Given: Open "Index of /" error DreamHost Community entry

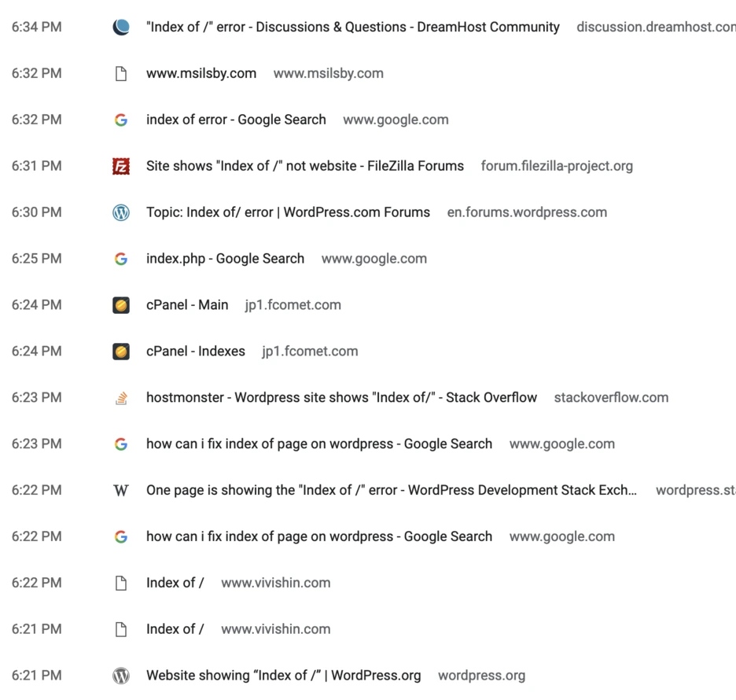Looking at the screenshot, I should 353,28.
